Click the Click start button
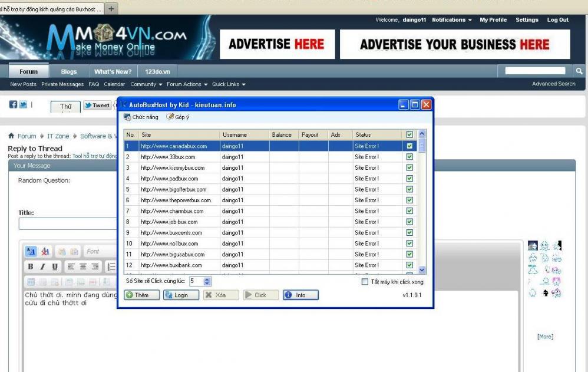The width and height of the screenshot is (588, 372). [260, 295]
